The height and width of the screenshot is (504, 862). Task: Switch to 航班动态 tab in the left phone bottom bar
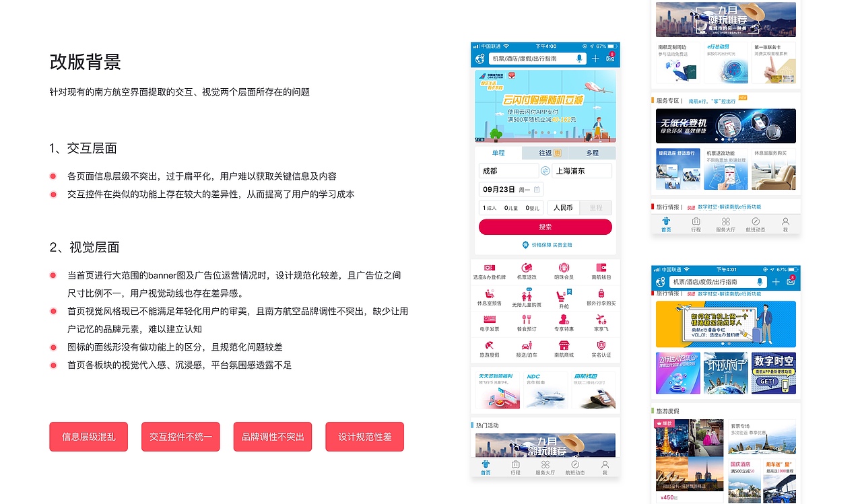click(x=575, y=468)
